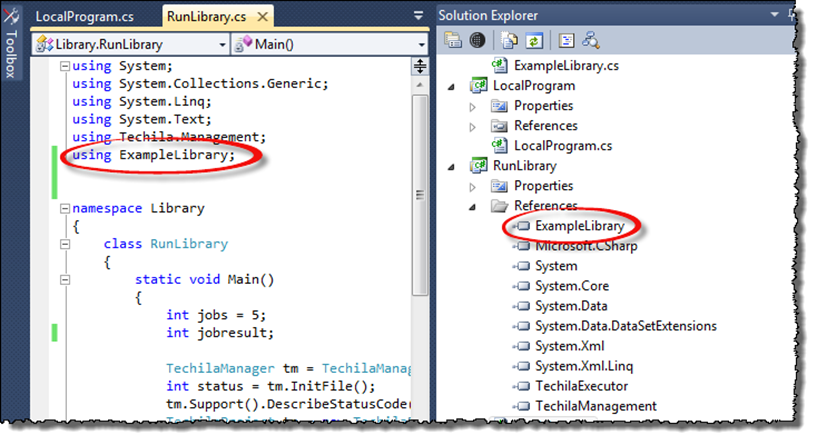
Task: Click the Properties icon in Solution Explorer toolbar
Action: (x=454, y=40)
